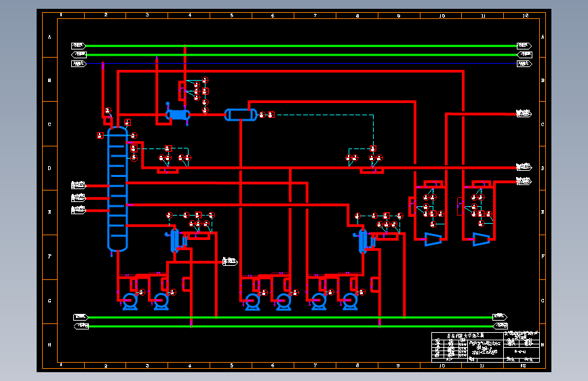588x381 pixels.
Task: Click right pump of the rightmost pump pair
Action: pos(350,302)
